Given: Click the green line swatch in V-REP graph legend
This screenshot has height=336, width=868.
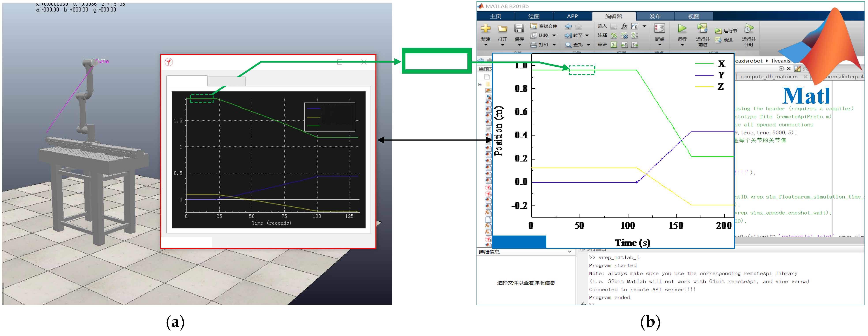Looking at the screenshot, I should click(x=313, y=126).
